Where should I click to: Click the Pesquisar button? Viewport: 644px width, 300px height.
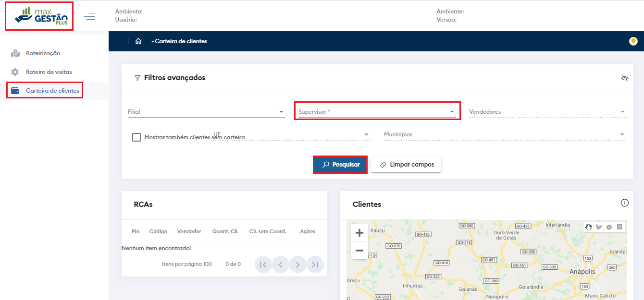pos(340,165)
